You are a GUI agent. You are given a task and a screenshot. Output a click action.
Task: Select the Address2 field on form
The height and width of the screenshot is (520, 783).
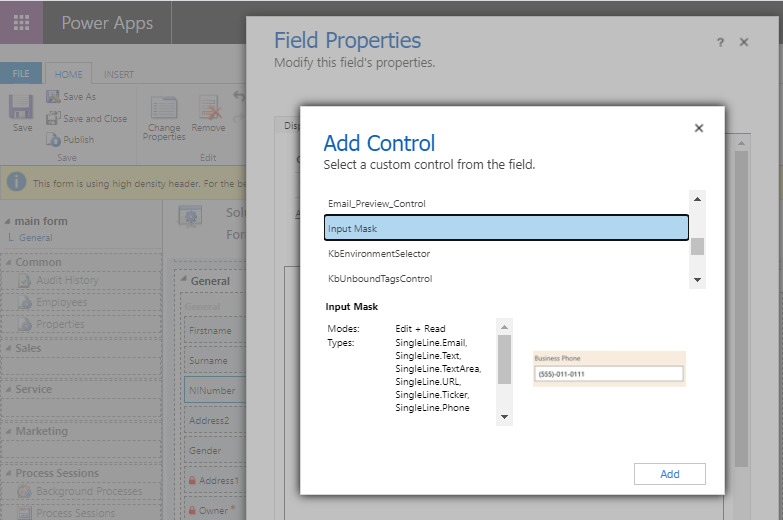click(216, 421)
